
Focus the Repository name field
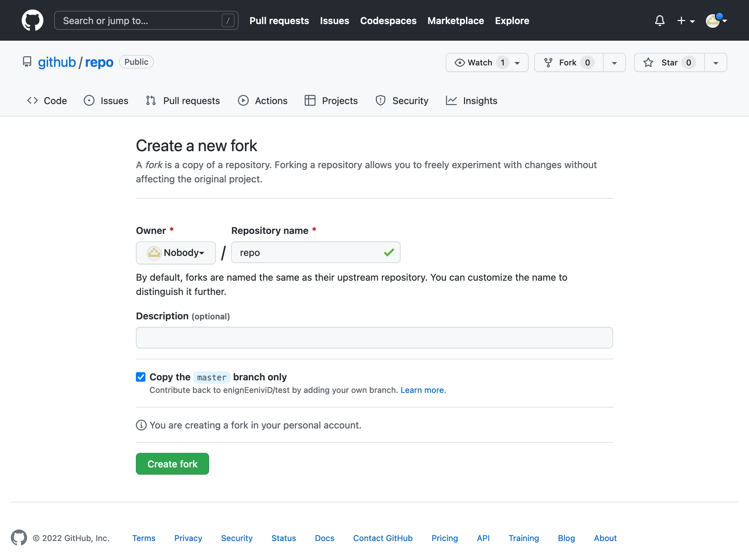tap(316, 252)
